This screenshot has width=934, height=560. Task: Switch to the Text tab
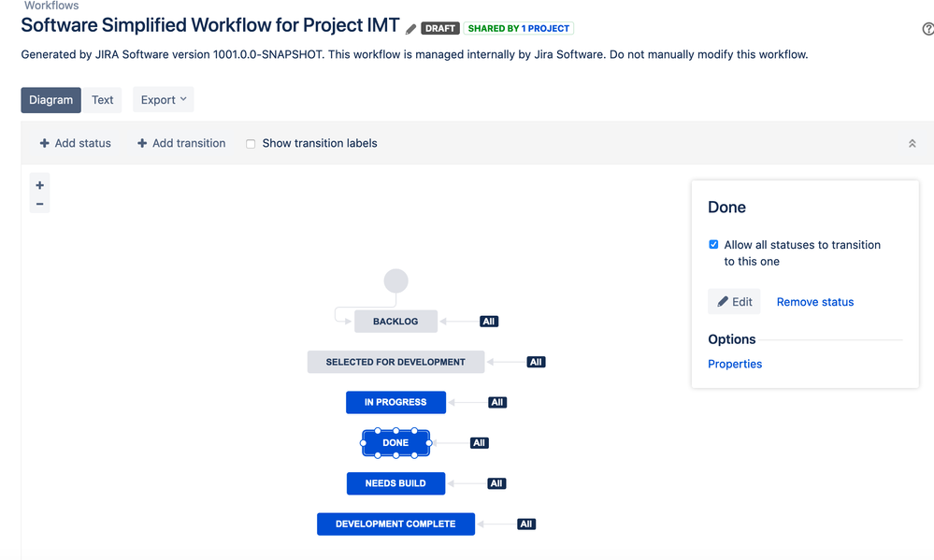(103, 99)
